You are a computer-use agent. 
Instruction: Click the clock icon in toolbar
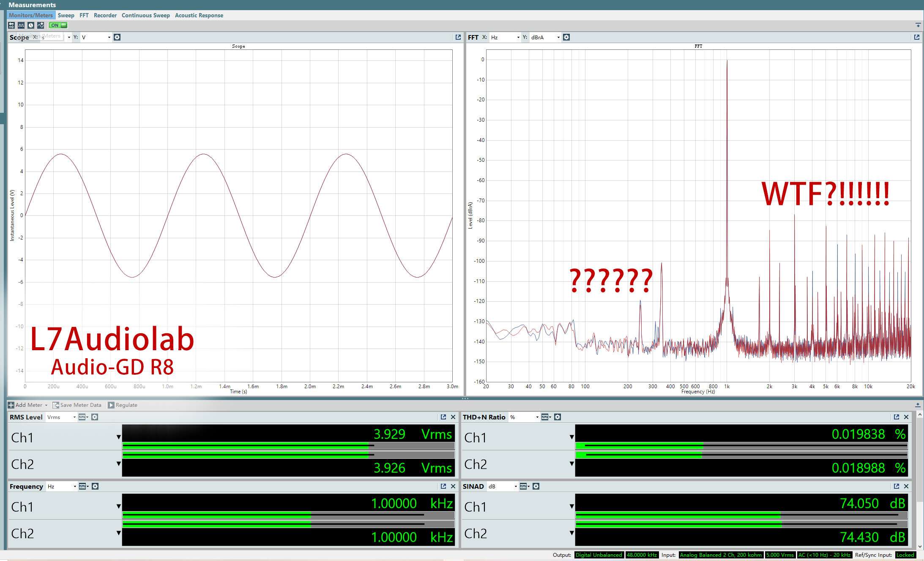coord(31,25)
